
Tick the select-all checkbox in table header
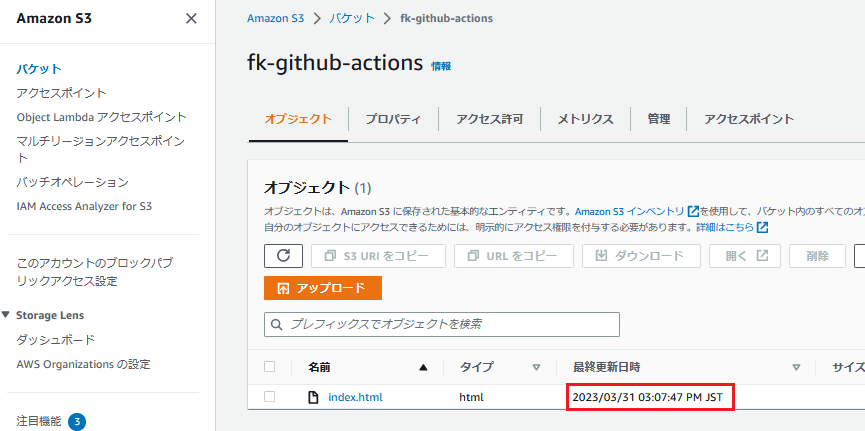[269, 367]
